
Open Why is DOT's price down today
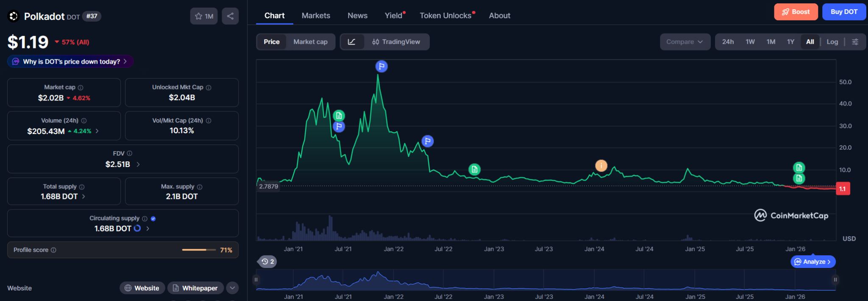[70, 61]
